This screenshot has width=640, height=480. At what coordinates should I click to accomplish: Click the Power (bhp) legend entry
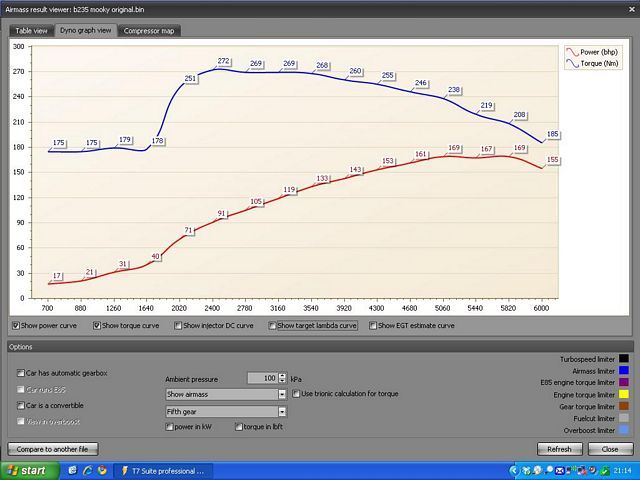pyautogui.click(x=595, y=49)
